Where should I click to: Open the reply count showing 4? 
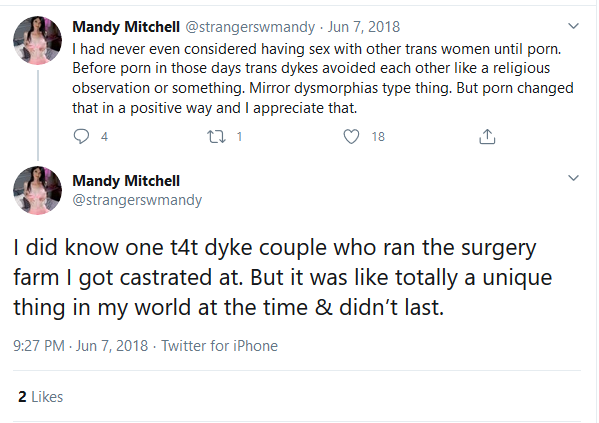point(104,137)
